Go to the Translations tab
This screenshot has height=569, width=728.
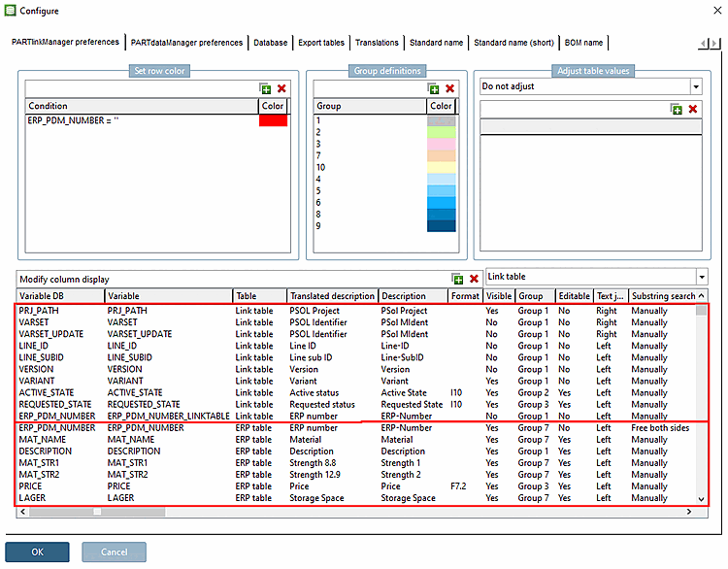pyautogui.click(x=377, y=43)
